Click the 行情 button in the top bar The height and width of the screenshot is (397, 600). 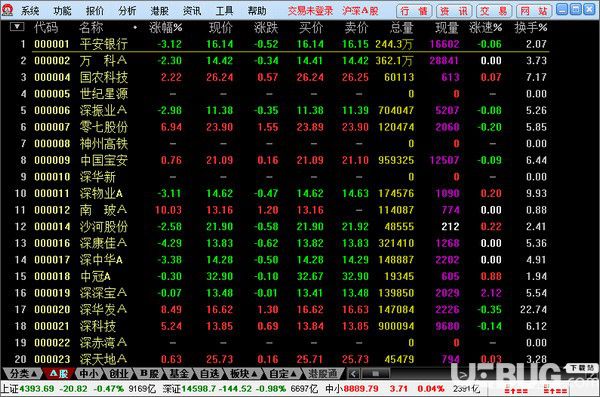414,11
